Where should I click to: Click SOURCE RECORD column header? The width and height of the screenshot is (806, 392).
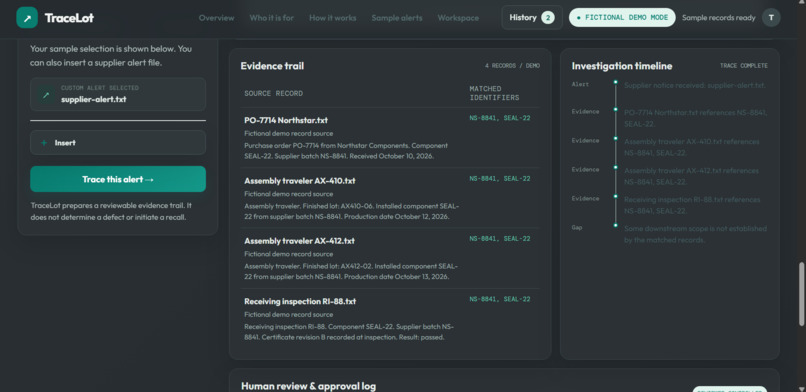tap(273, 94)
